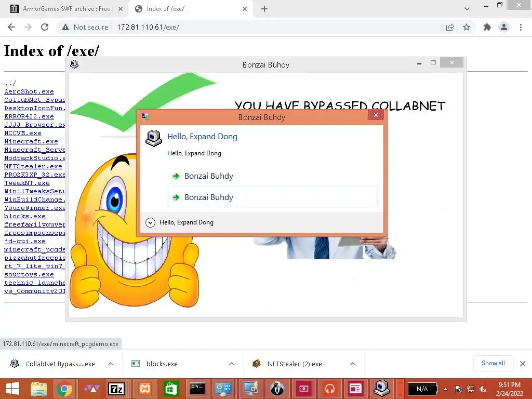Click the Not secure warning icon
This screenshot has height=399, width=532.
(65, 27)
